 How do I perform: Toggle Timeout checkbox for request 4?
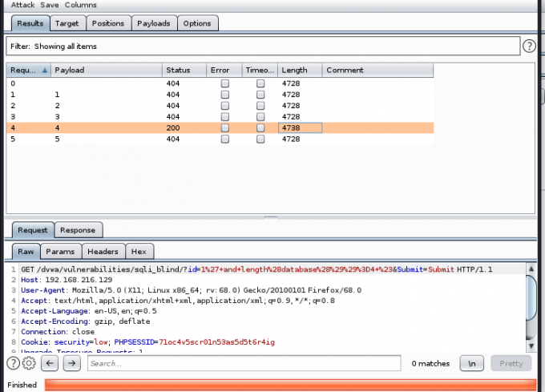pos(260,128)
